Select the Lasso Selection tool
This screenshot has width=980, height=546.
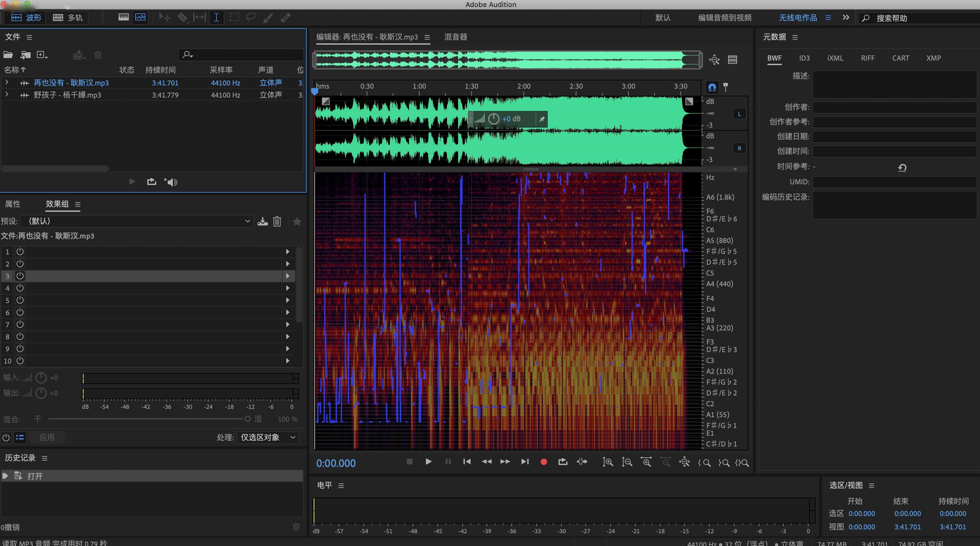click(251, 18)
